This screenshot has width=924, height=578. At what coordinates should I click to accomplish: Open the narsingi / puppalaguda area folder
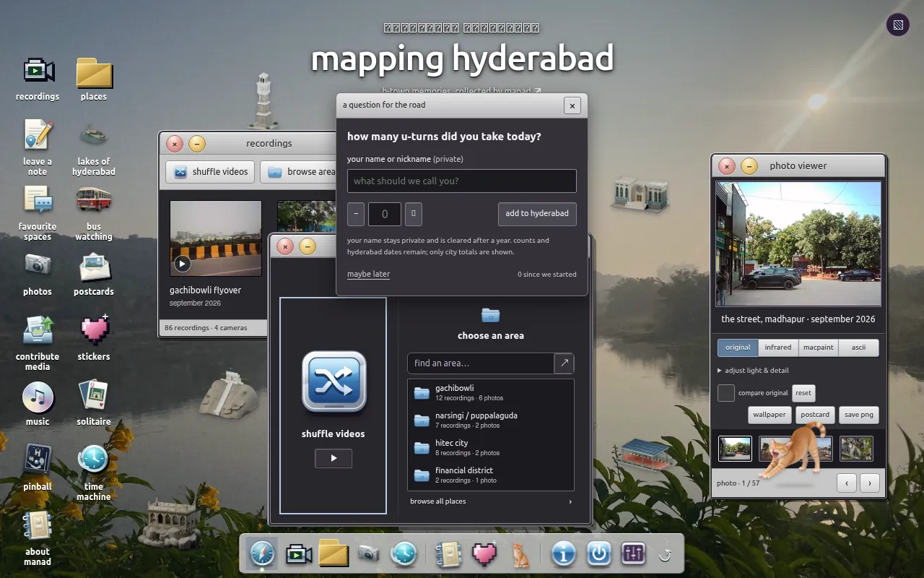click(x=491, y=420)
